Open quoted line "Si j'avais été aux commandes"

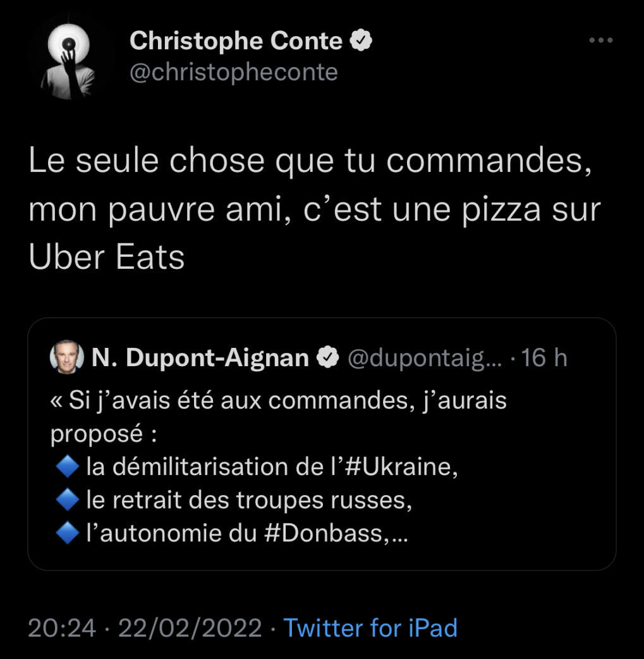pos(278,401)
